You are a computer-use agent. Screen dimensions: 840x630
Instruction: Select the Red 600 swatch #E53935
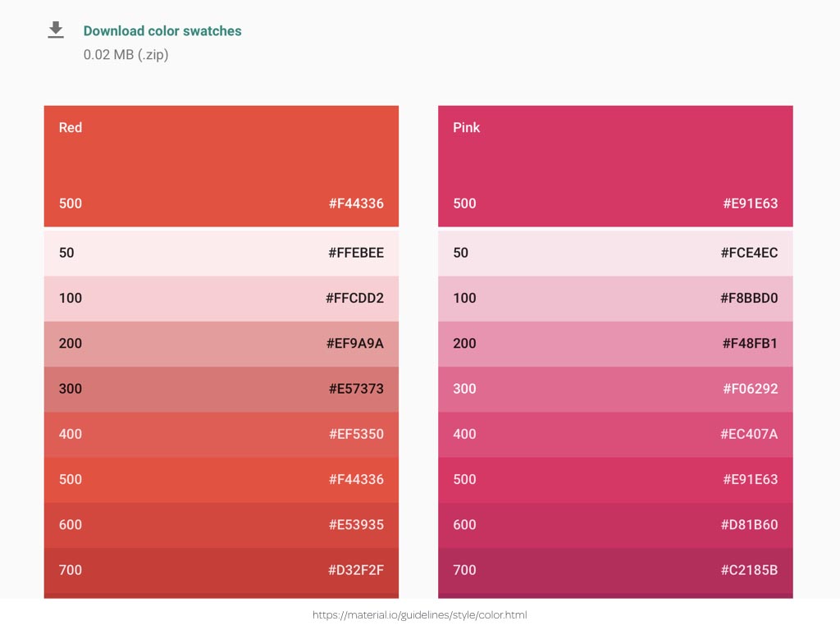coord(221,525)
